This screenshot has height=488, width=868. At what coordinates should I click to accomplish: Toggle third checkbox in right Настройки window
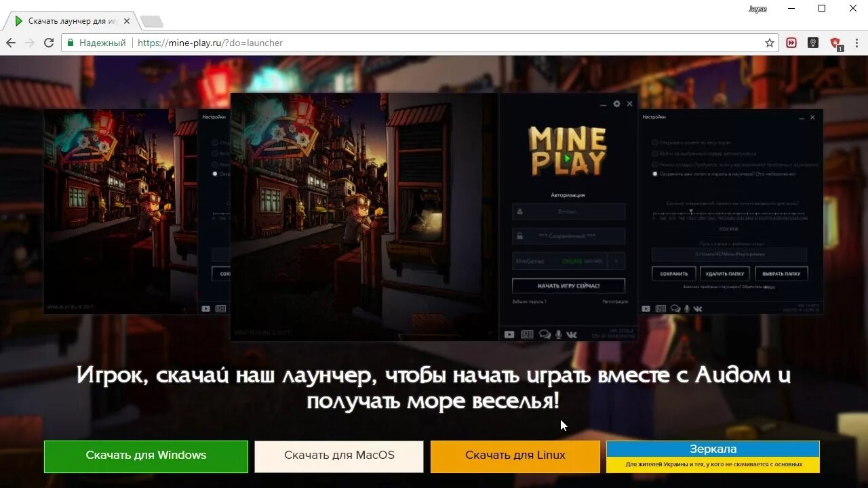tap(655, 165)
